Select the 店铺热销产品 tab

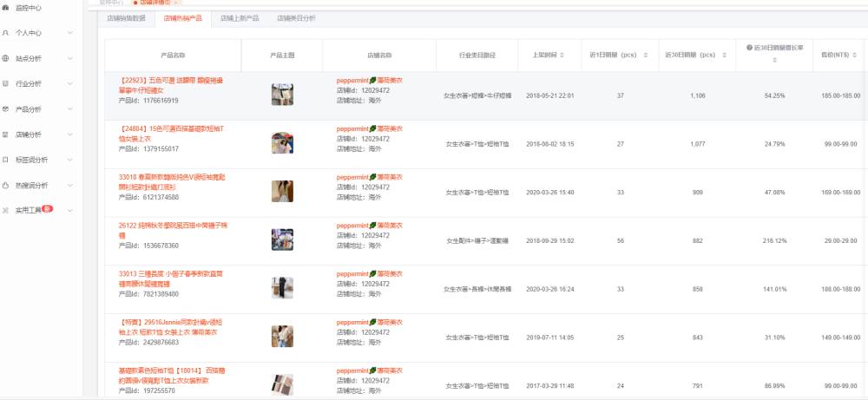click(x=182, y=18)
